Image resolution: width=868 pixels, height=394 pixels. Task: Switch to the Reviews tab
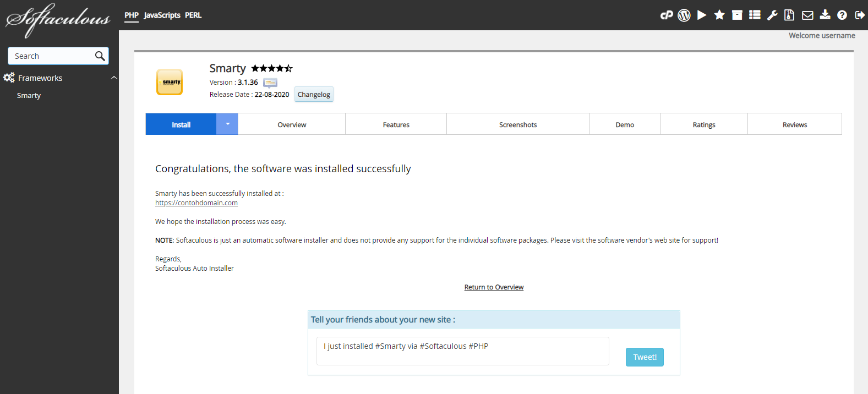795,124
